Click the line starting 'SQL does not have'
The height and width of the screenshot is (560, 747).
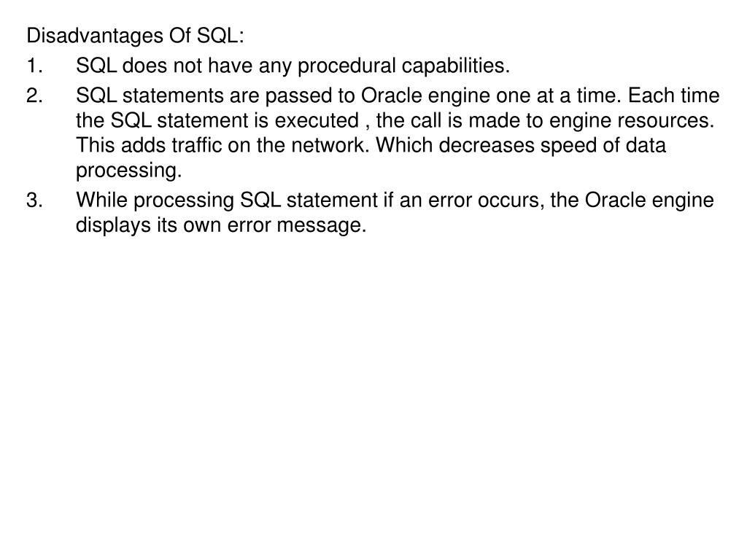(293, 66)
